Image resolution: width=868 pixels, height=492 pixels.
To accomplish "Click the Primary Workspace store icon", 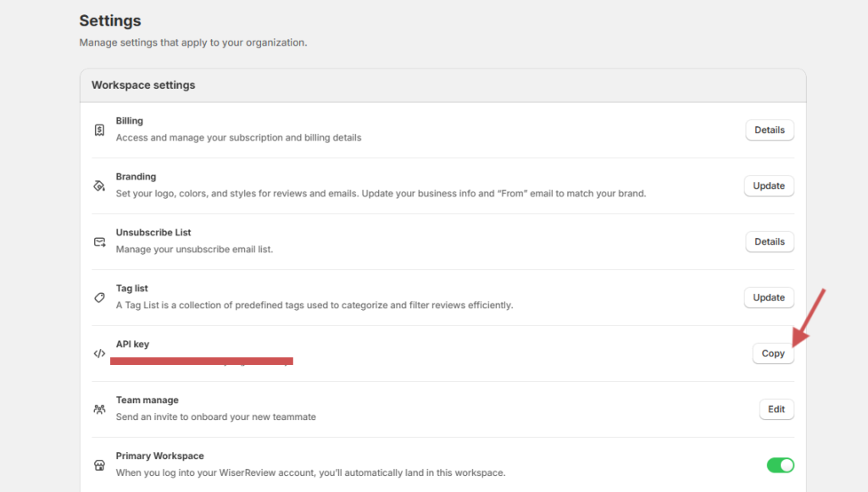I will coord(99,466).
